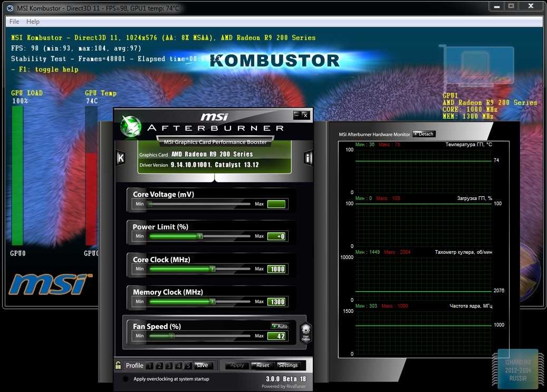The image size is (547, 392).
Task: Open Afterburner Settings
Action: (x=288, y=365)
